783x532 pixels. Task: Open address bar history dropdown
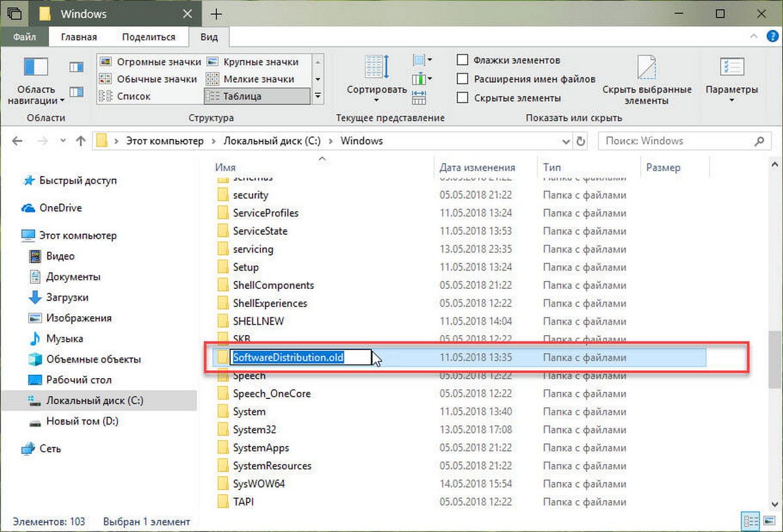(566, 141)
